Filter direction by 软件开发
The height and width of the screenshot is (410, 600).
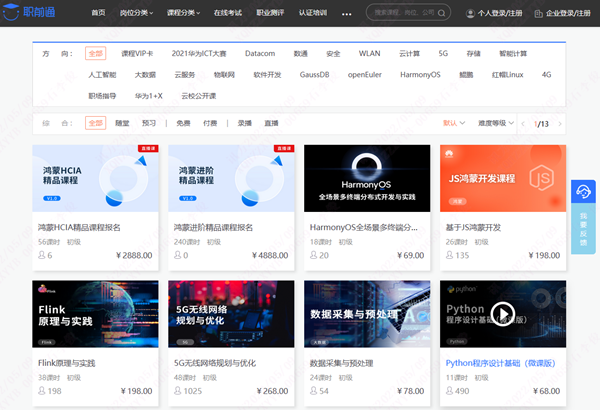pyautogui.click(x=267, y=75)
